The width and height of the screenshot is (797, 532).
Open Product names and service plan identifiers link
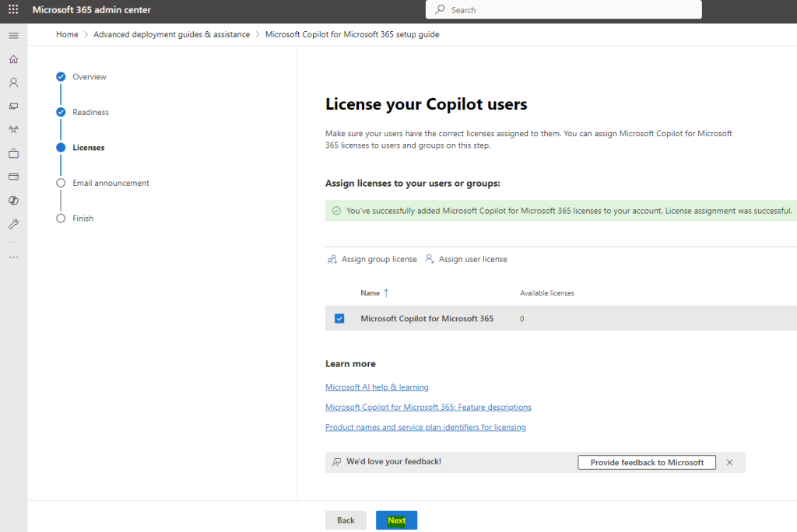[x=426, y=427]
